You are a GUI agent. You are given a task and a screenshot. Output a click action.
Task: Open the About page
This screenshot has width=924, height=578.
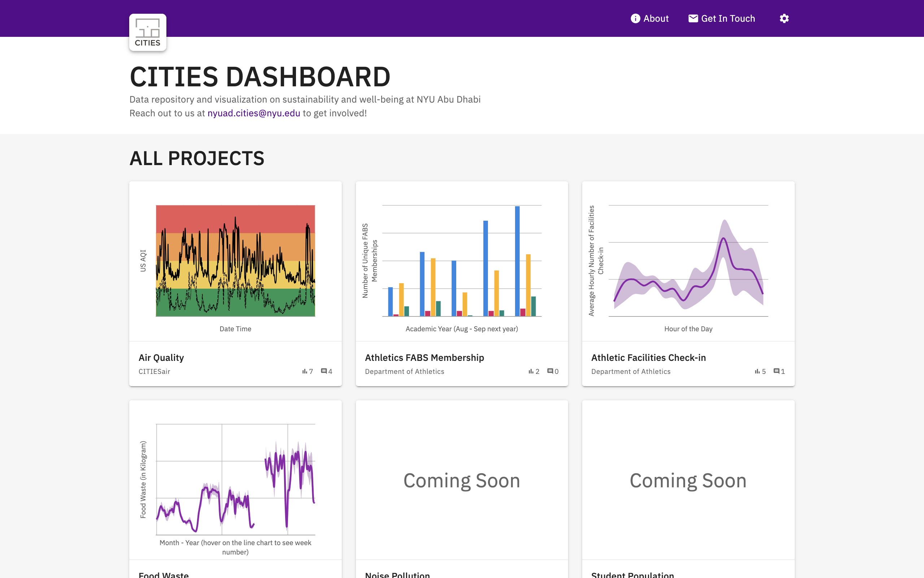(649, 18)
